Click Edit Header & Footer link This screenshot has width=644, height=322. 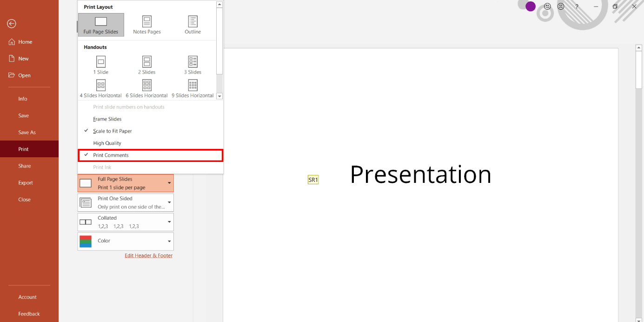pyautogui.click(x=149, y=255)
